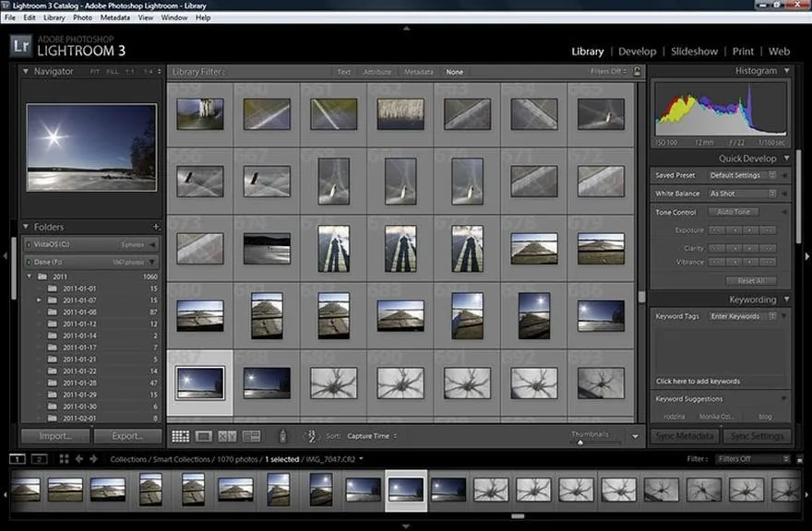Image resolution: width=812 pixels, height=531 pixels.
Task: Open the Develop module
Action: (x=637, y=52)
